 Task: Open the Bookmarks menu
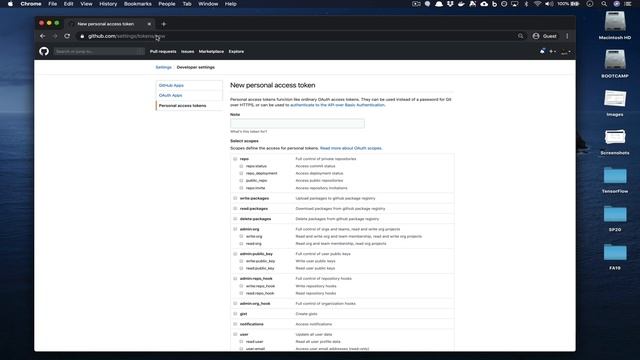point(138,4)
